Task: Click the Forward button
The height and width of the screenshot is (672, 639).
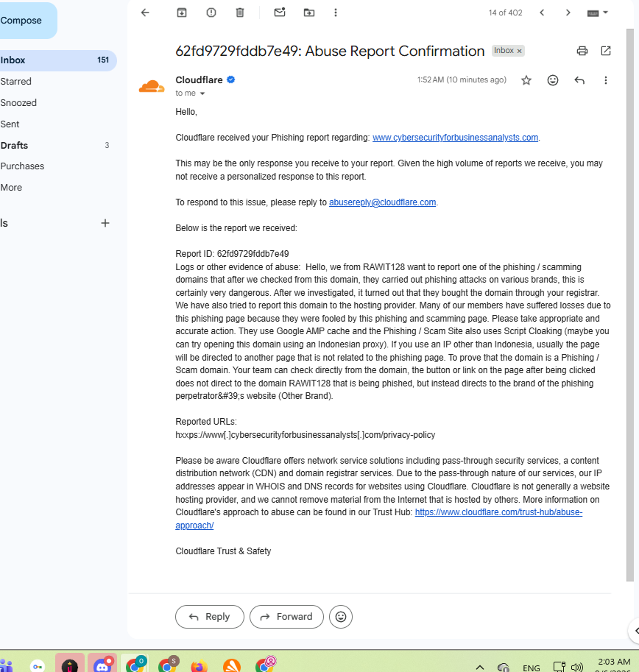Action: click(286, 617)
